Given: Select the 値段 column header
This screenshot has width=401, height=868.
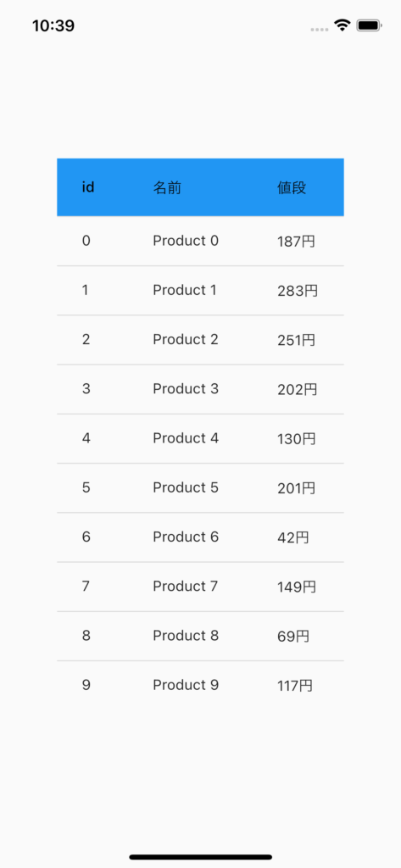Looking at the screenshot, I should coord(292,187).
